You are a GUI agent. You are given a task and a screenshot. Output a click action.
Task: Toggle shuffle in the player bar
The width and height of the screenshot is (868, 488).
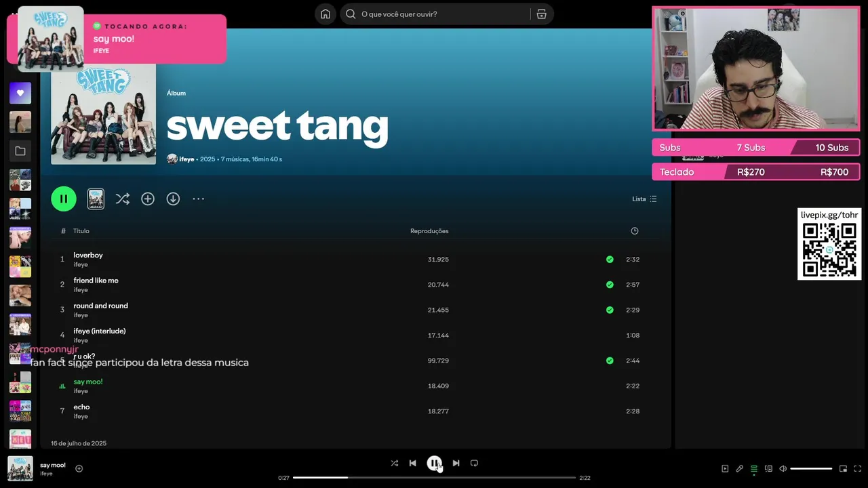click(x=394, y=463)
